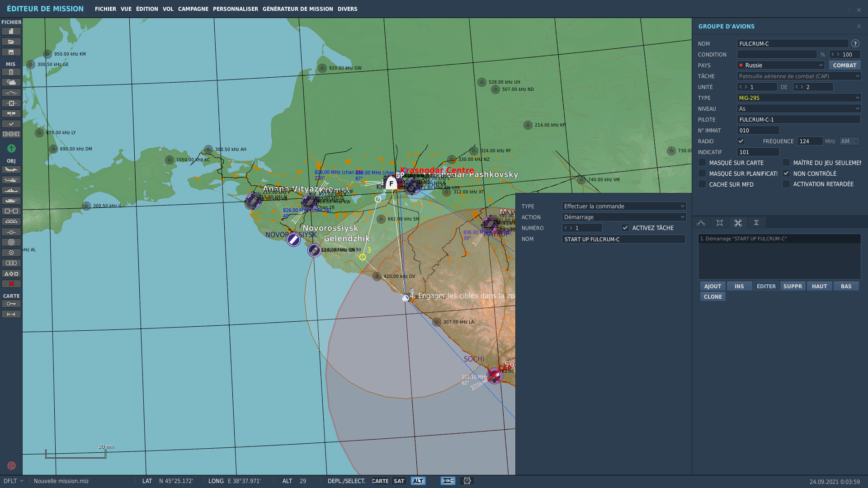Viewport: 868px width, 488px height.
Task: Click the action NOM field START UP FULCRUM-C
Action: click(x=624, y=239)
